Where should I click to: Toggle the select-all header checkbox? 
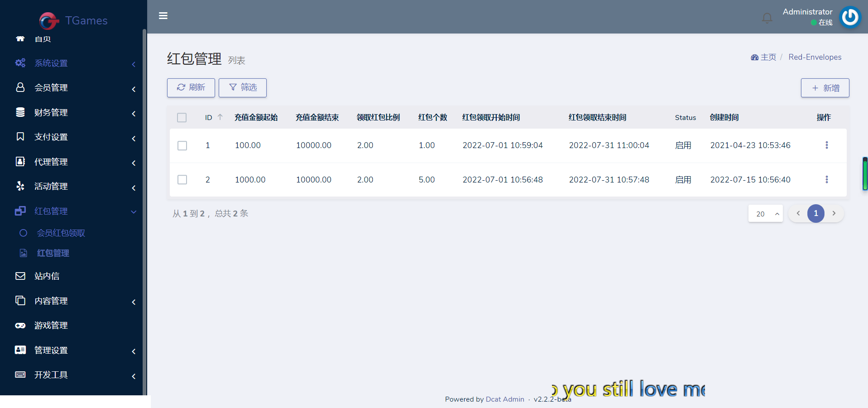pyautogui.click(x=182, y=118)
